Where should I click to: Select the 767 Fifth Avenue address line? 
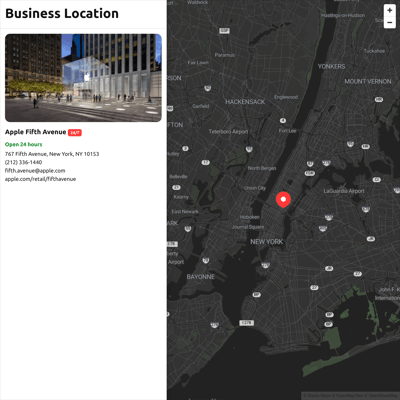(x=52, y=154)
